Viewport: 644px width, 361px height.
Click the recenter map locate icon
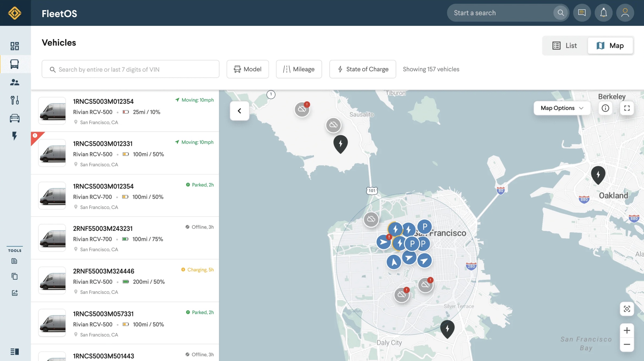point(627,309)
